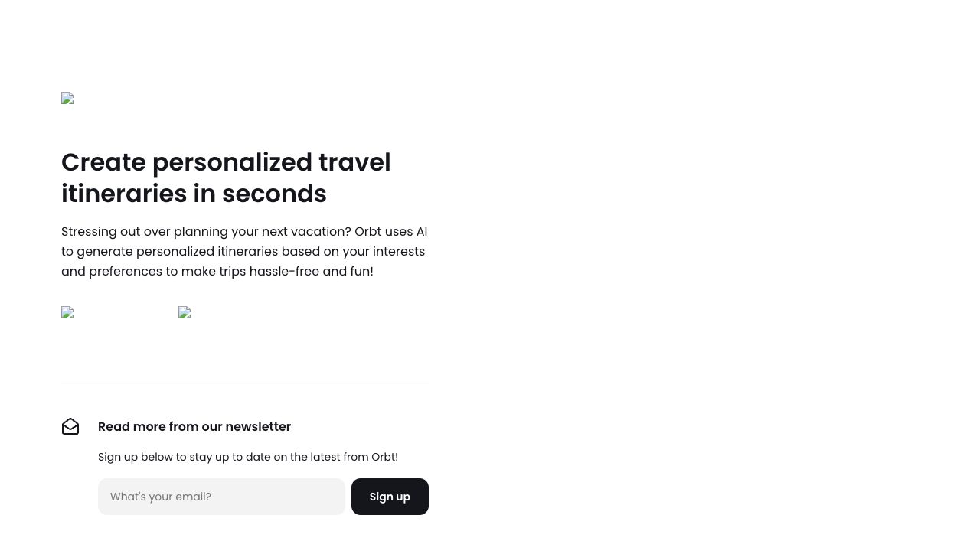The height and width of the screenshot is (551, 980).
Task: Click the word "Orbt" in the description
Action: tap(367, 231)
